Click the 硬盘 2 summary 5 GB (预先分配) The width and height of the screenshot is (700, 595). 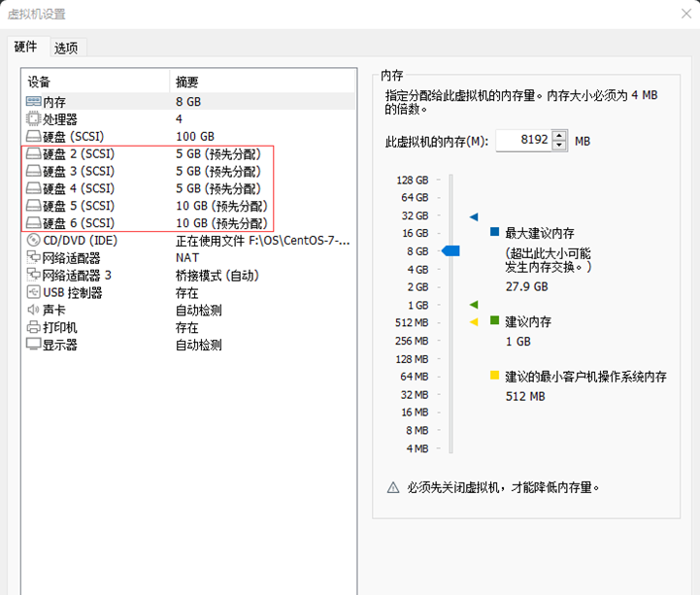[217, 154]
